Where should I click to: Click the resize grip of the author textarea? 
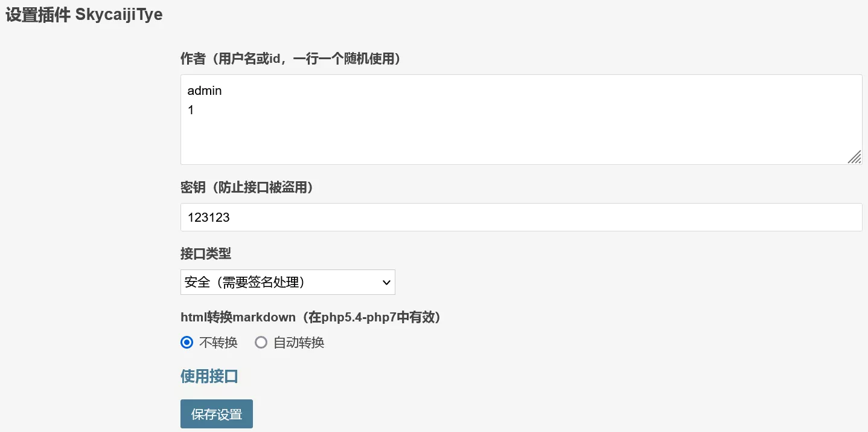(855, 158)
